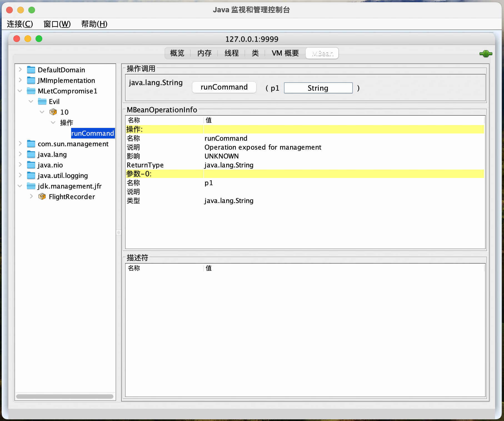Expand the FlightRecorder node
Viewport: 504px width, 421px height.
tap(31, 196)
